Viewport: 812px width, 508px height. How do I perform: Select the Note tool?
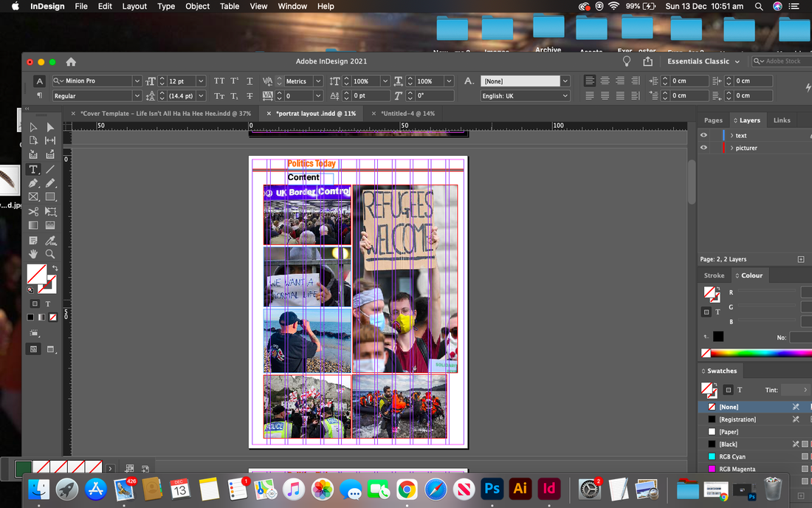[33, 240]
